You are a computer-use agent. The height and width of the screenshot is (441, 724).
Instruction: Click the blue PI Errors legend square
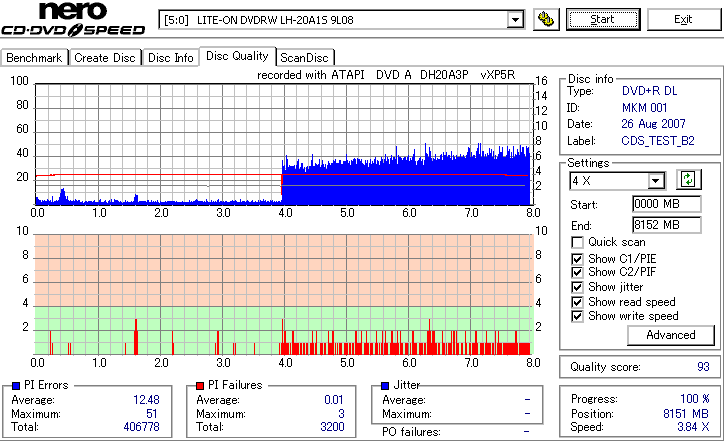(x=16, y=385)
